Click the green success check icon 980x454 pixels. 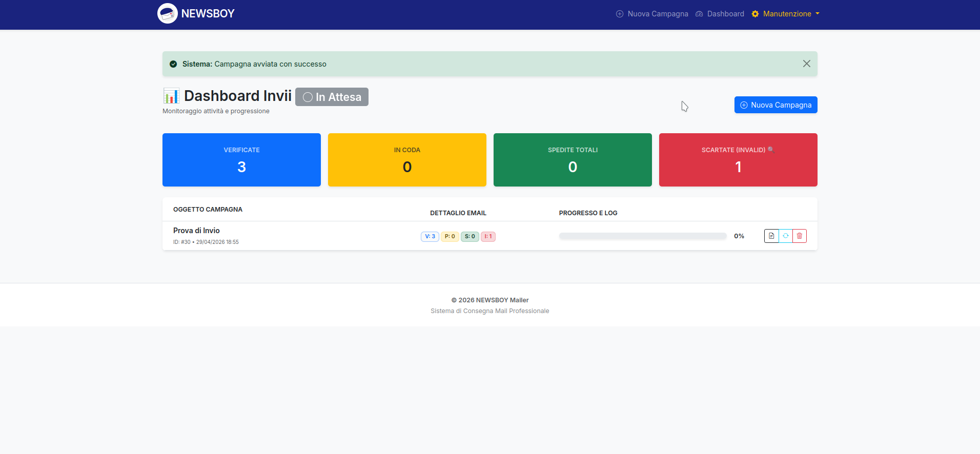[x=173, y=64]
